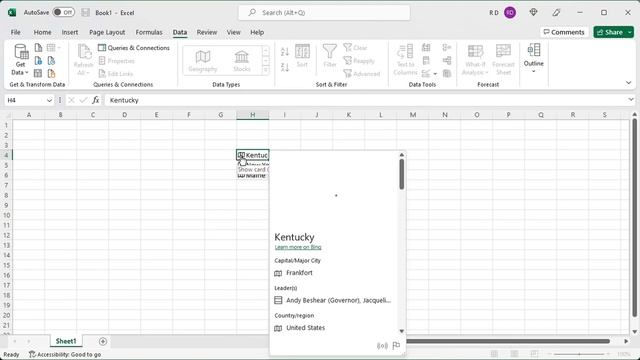Sort Z to A descending

click(x=285, y=67)
